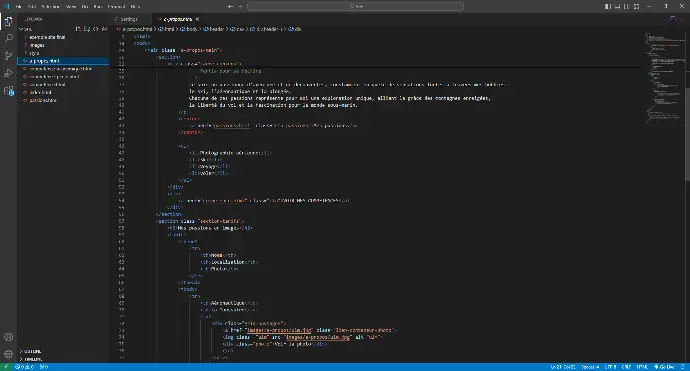This screenshot has height=371, width=690.
Task: Click the CRLF end-of-line status
Action: (626, 367)
